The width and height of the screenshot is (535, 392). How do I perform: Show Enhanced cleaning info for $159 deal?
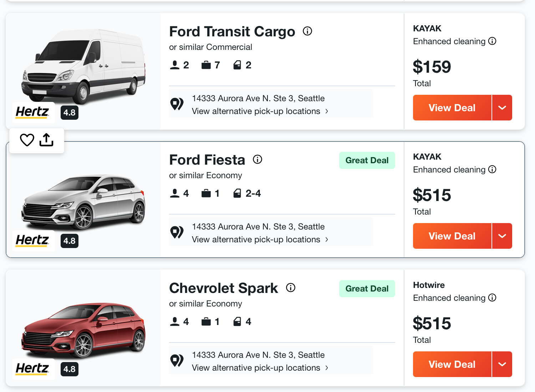click(x=492, y=41)
